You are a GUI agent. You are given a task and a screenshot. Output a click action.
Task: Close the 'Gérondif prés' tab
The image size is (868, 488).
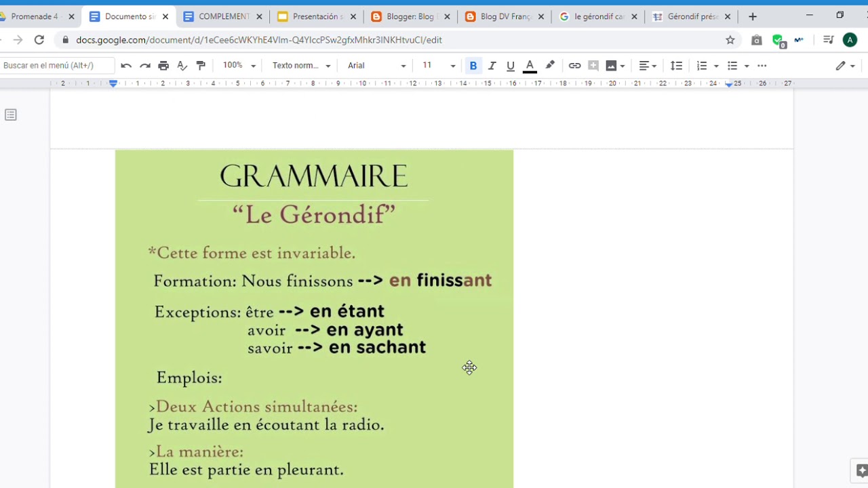click(x=728, y=17)
